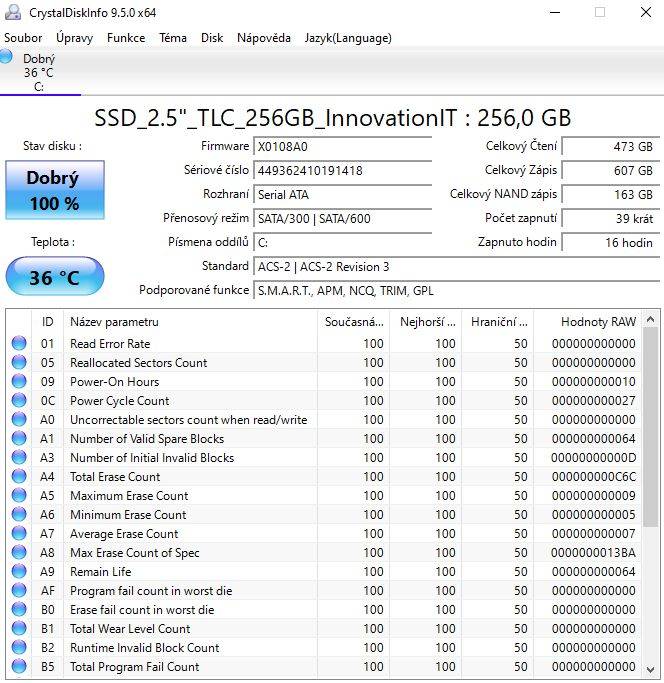Minimize the CrystalDiskInfo window
664x683 pixels.
point(555,12)
